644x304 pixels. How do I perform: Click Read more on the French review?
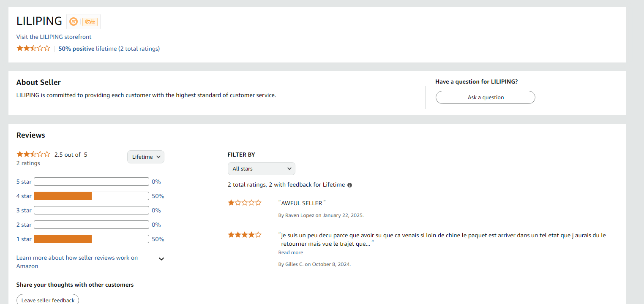pos(290,252)
